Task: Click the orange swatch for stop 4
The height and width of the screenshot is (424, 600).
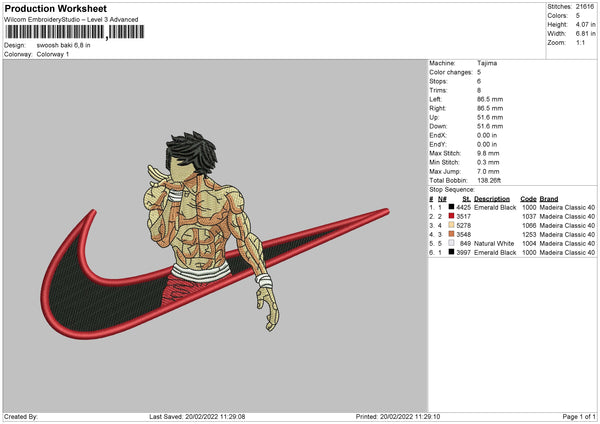Action: [x=452, y=234]
